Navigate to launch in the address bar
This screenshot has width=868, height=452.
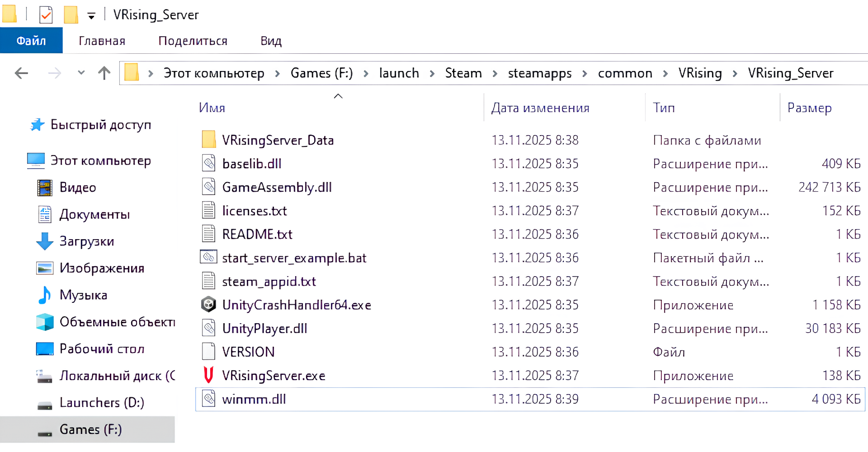pyautogui.click(x=399, y=73)
